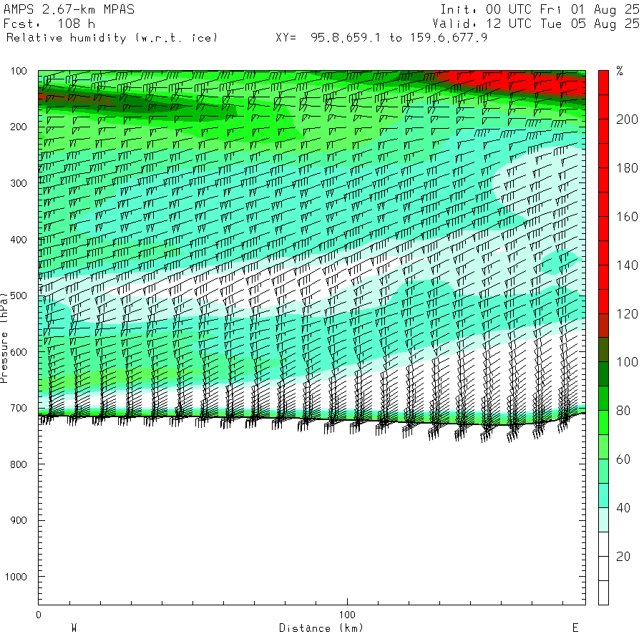644x644 pixels.
Task: Click the colorbar label 80
Action: click(x=623, y=411)
